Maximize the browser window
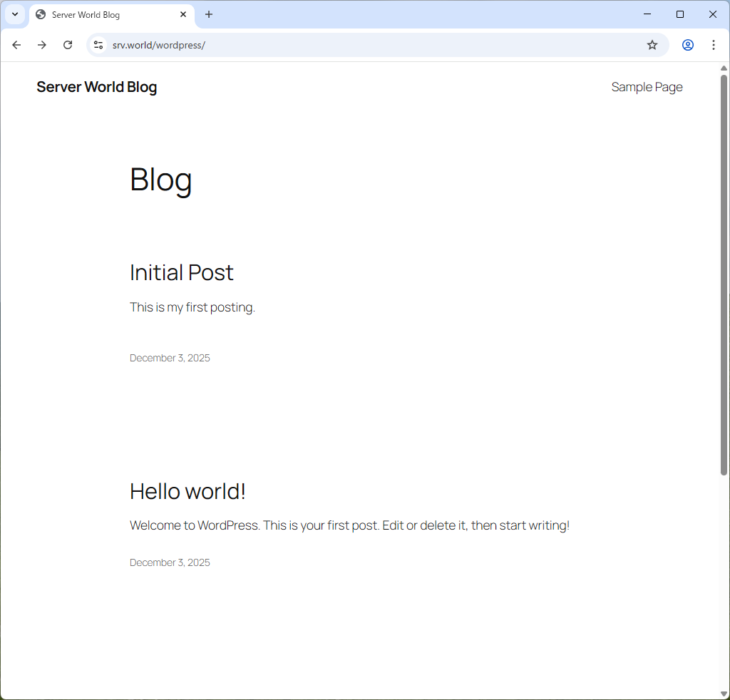Screen dimensions: 730x700 tap(680, 14)
